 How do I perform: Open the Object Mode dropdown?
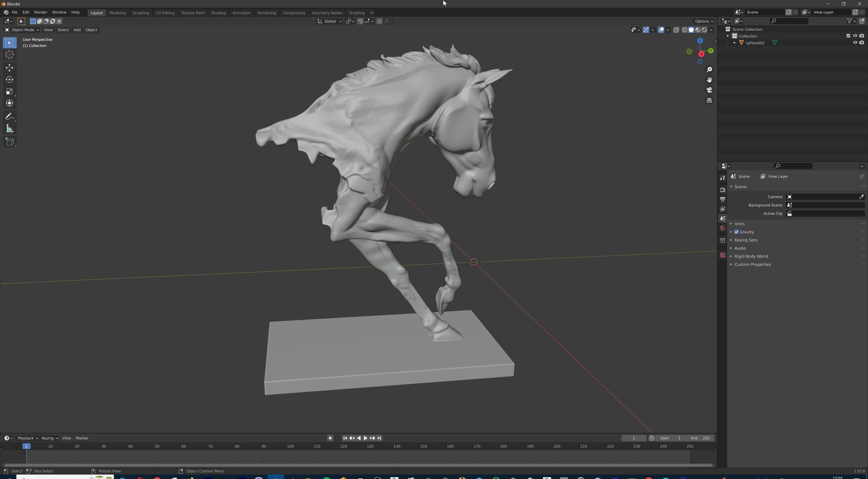(21, 30)
